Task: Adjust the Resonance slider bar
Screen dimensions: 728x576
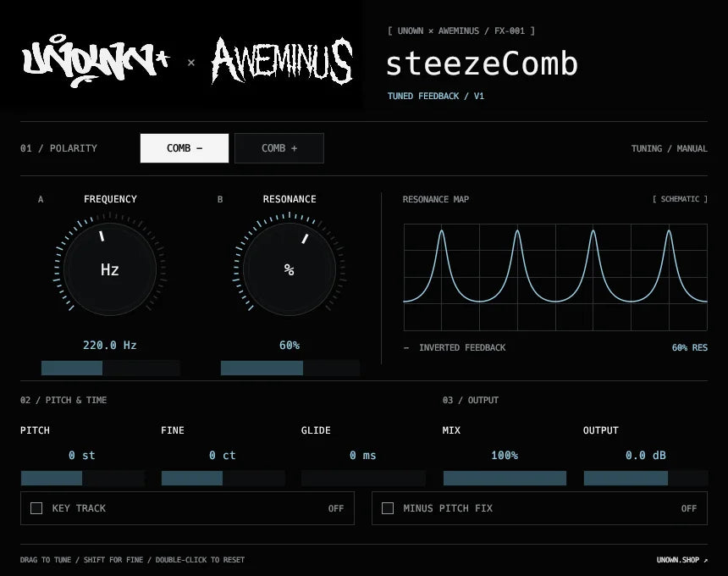Action: coord(290,368)
